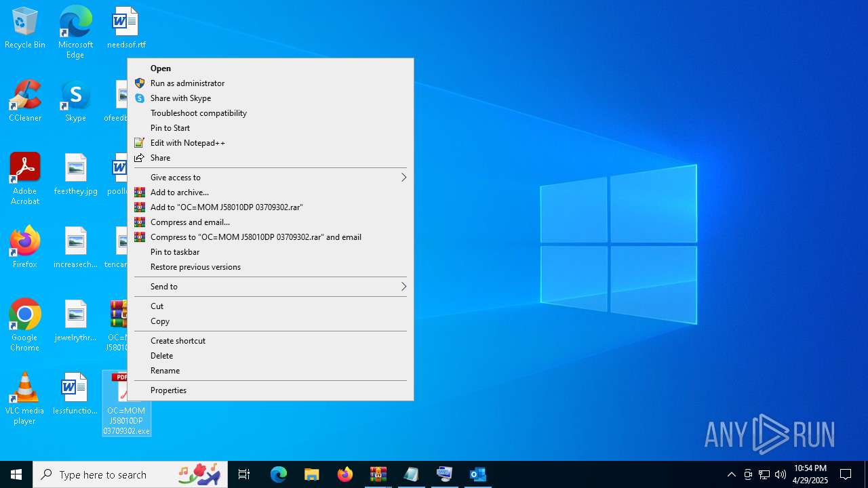Viewport: 868px width, 488px height.
Task: Open Task View from the taskbar
Action: (244, 474)
